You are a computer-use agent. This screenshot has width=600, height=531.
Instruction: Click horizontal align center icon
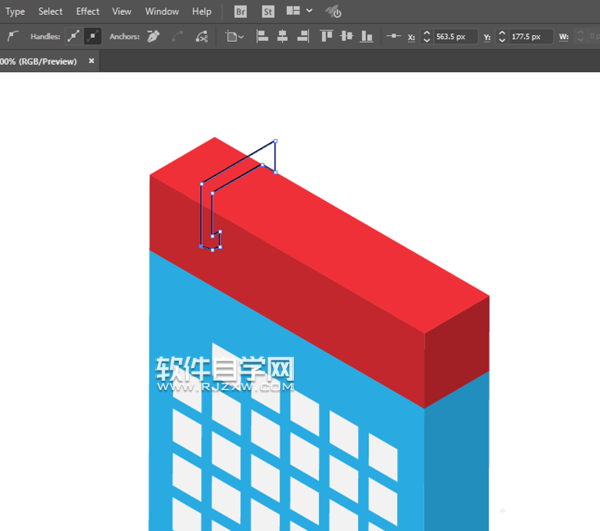click(x=281, y=36)
